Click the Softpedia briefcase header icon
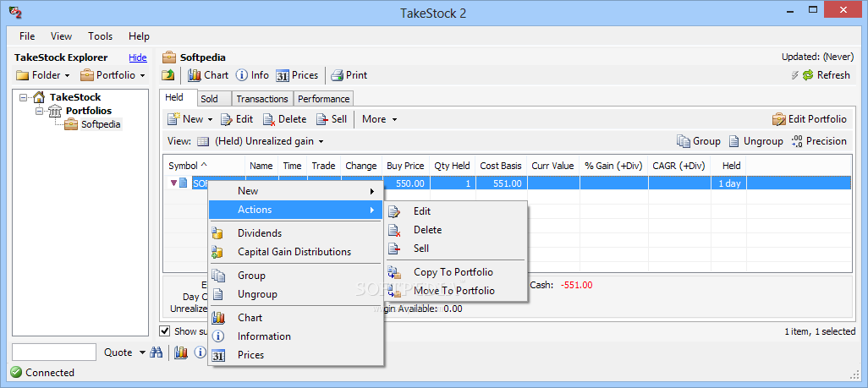The image size is (868, 388). click(x=169, y=57)
